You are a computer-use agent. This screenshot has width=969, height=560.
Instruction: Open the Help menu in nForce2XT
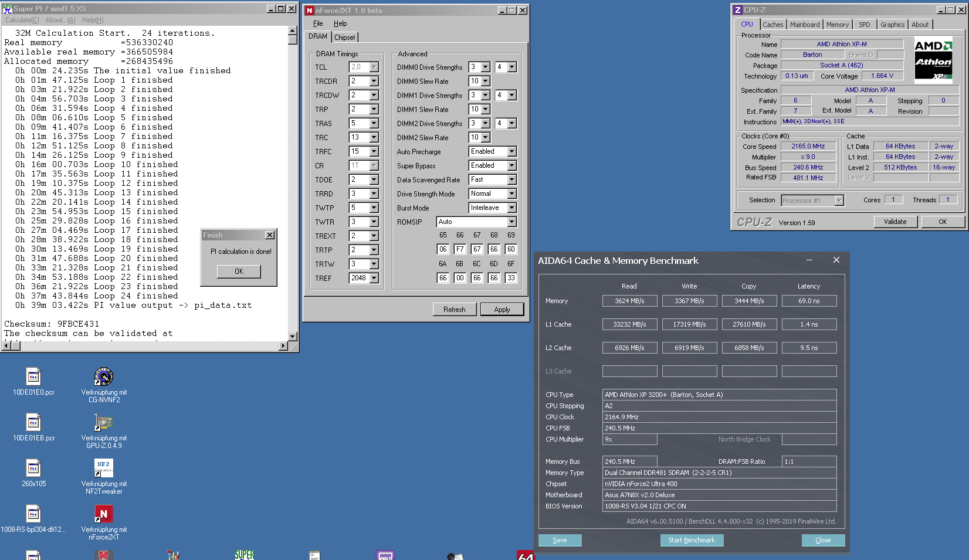340,23
